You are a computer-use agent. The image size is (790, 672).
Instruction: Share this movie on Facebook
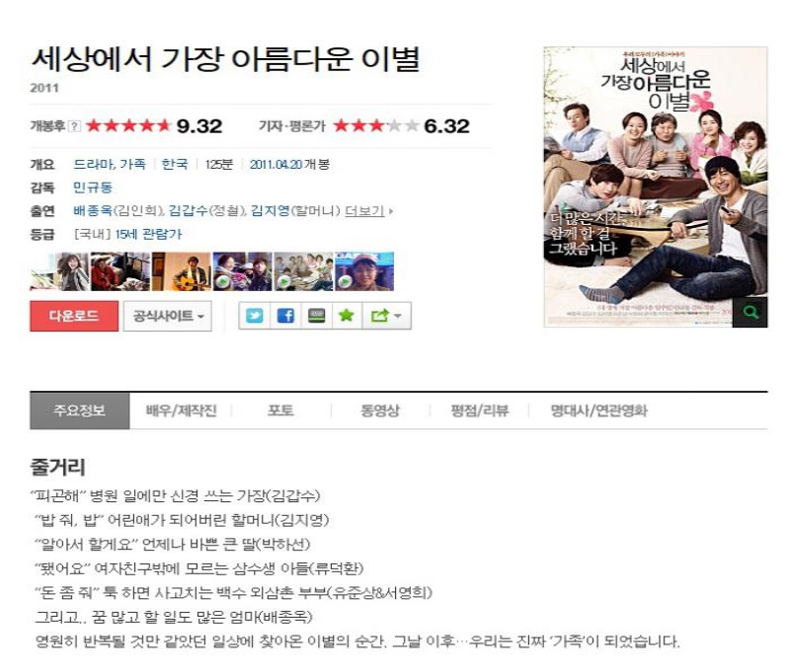[x=285, y=316]
